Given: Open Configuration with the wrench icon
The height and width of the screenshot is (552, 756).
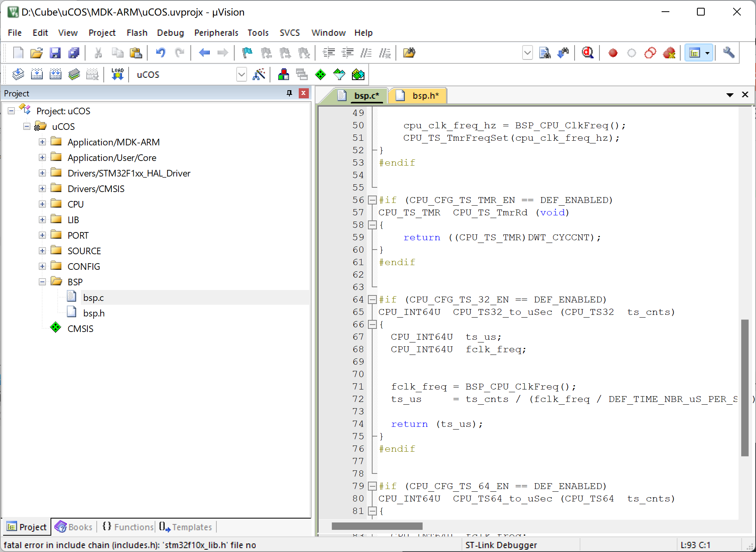Looking at the screenshot, I should pyautogui.click(x=729, y=52).
